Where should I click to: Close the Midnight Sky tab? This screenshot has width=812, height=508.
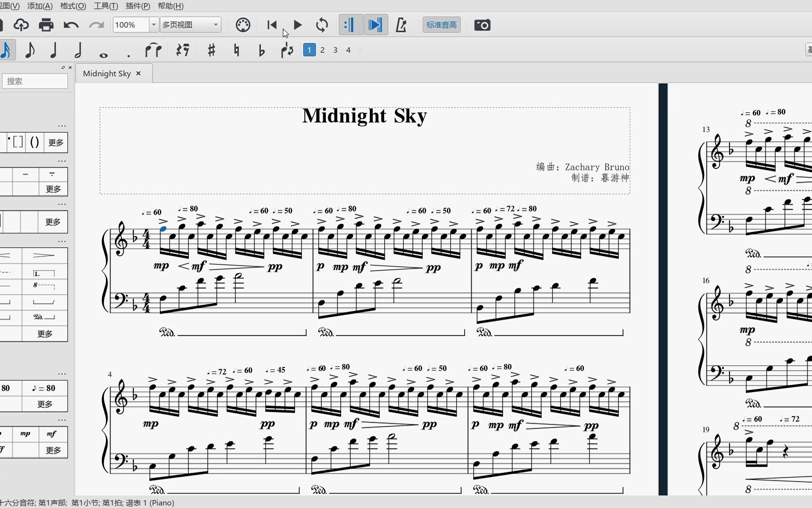point(138,73)
